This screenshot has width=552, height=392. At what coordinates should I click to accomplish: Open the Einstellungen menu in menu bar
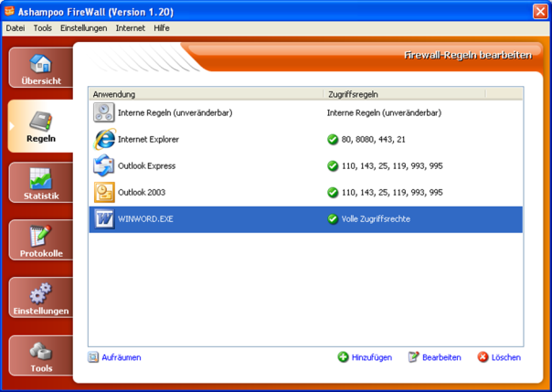click(x=84, y=28)
